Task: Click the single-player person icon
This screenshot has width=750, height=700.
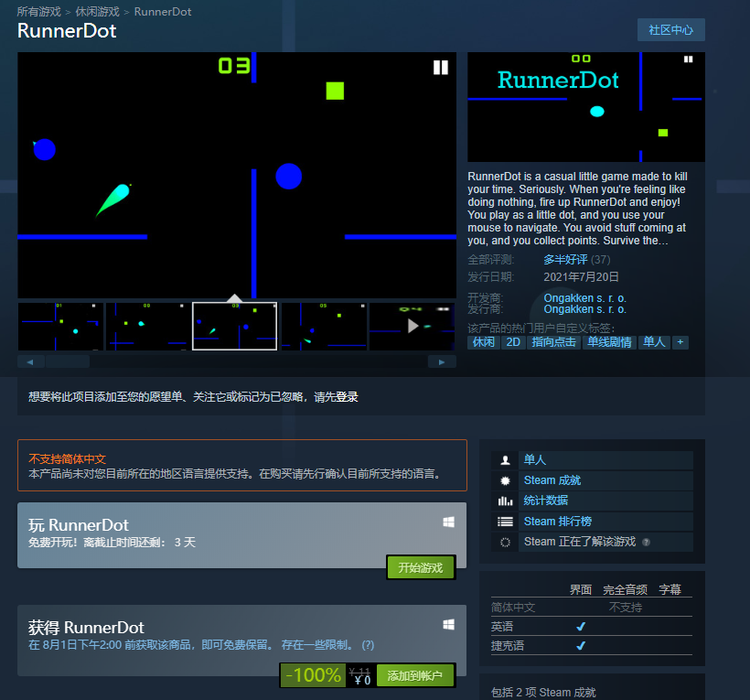Action: click(x=505, y=460)
